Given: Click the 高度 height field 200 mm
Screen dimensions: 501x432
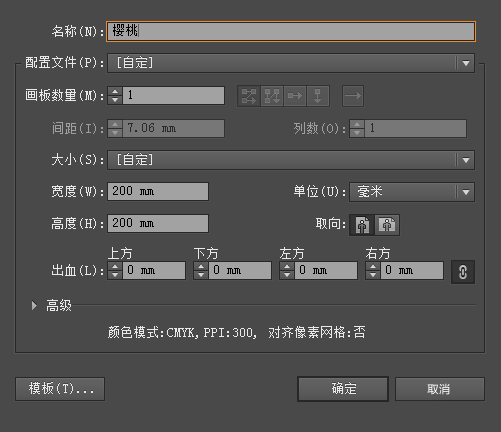Looking at the screenshot, I should click(158, 223).
